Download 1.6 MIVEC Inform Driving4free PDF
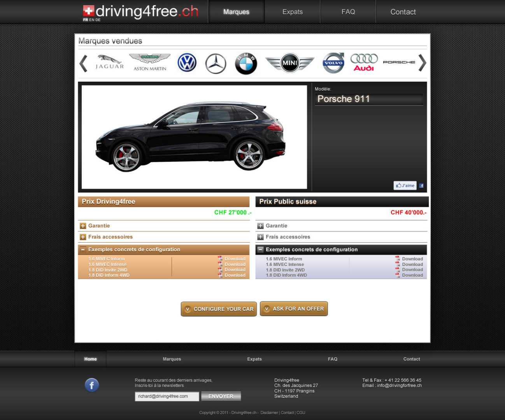 pyautogui.click(x=231, y=259)
